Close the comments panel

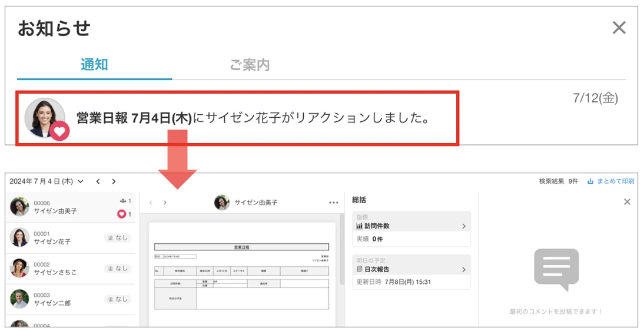(x=627, y=201)
